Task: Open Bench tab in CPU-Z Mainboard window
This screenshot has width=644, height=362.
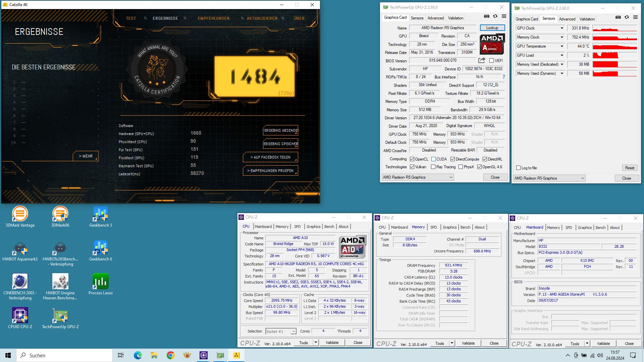Action: tap(600, 228)
